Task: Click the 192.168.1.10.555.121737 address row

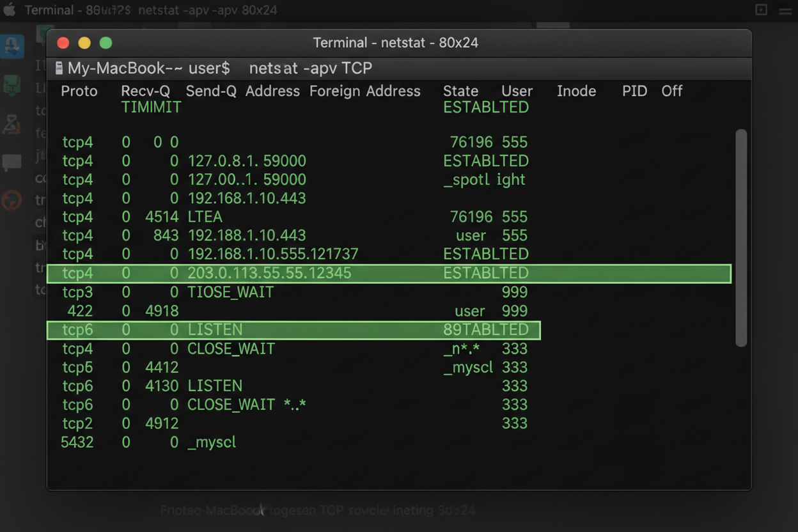Action: point(273,254)
